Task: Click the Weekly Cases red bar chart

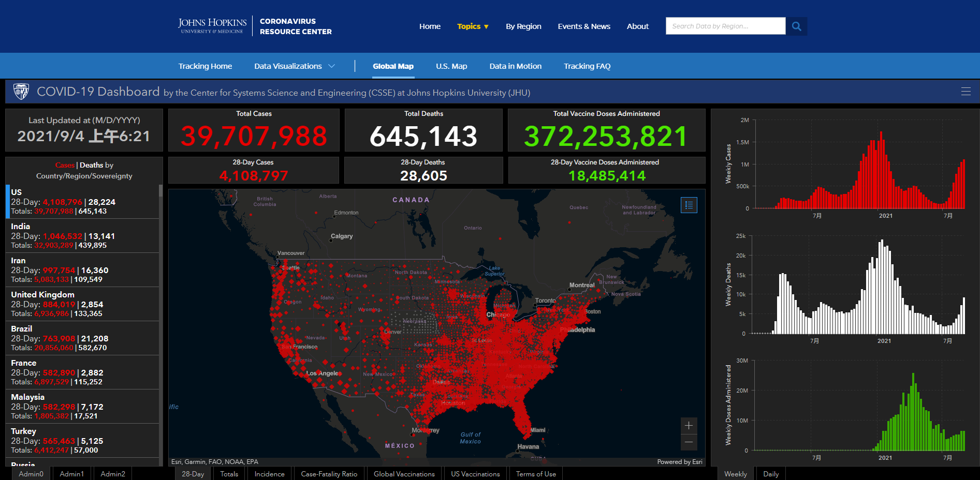Action: tap(859, 164)
